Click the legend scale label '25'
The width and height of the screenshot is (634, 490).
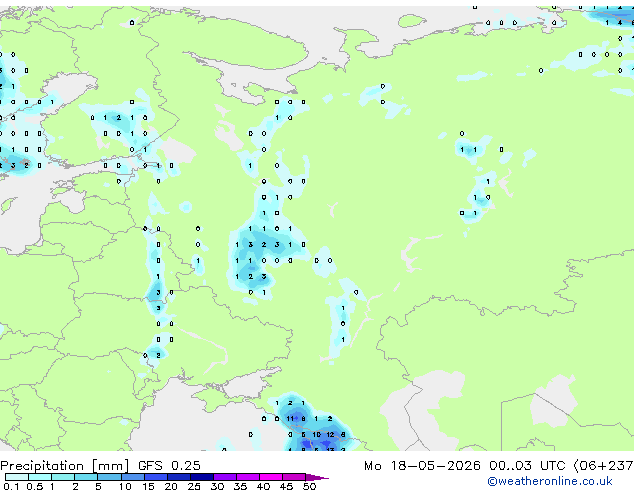pos(194,486)
